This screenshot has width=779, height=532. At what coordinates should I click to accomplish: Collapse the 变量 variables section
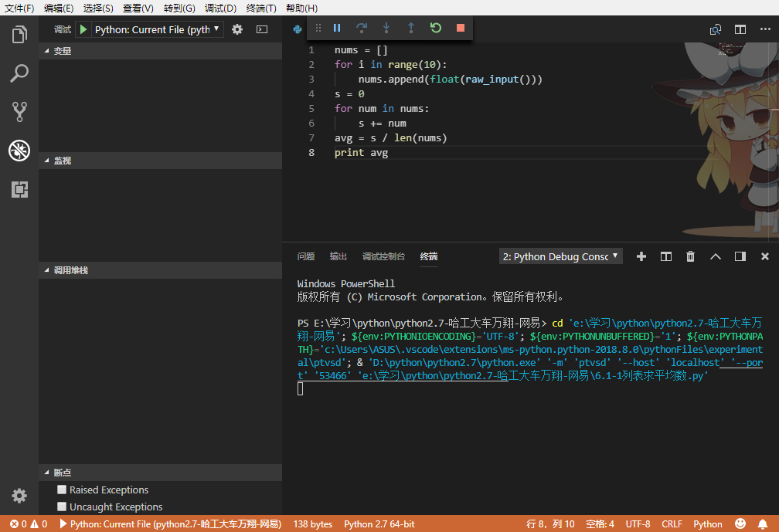[x=62, y=51]
